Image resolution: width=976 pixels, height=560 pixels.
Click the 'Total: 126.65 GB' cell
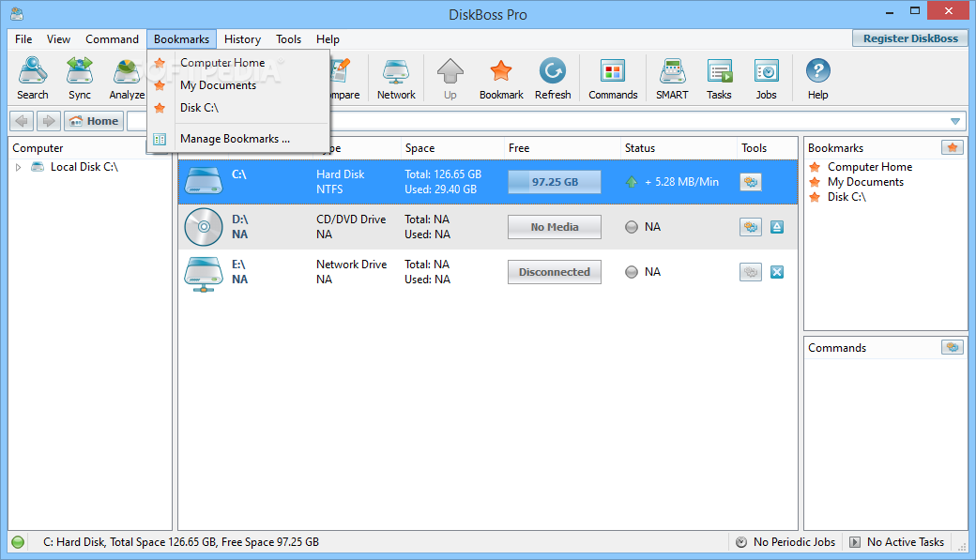point(443,174)
